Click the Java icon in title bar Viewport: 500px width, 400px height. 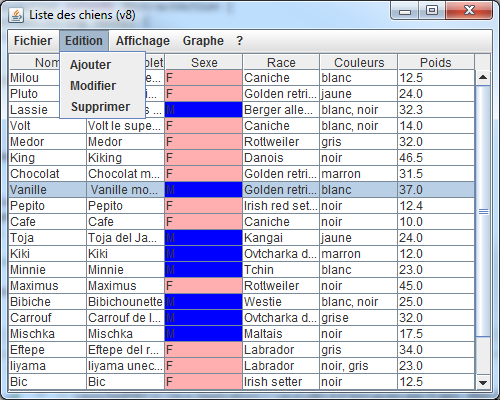pos(16,15)
